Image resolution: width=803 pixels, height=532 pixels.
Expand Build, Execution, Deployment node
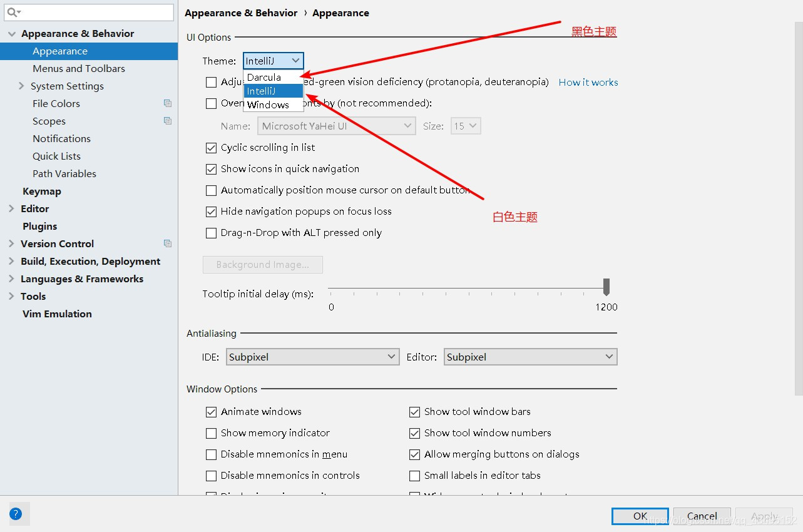tap(12, 261)
